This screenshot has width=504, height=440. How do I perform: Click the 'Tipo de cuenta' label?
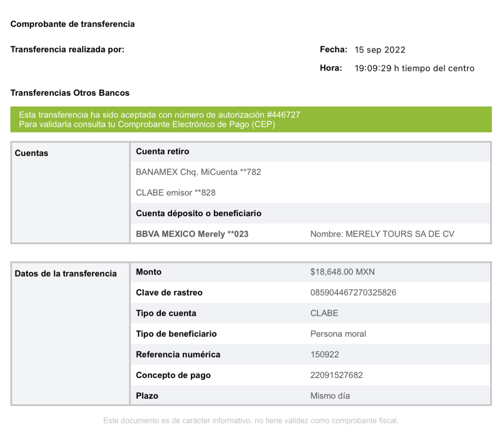(x=166, y=313)
